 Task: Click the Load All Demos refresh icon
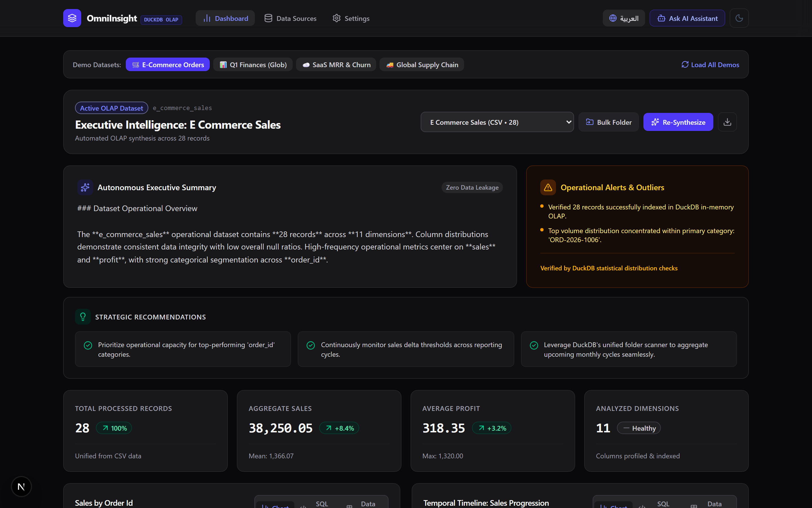tap(685, 64)
